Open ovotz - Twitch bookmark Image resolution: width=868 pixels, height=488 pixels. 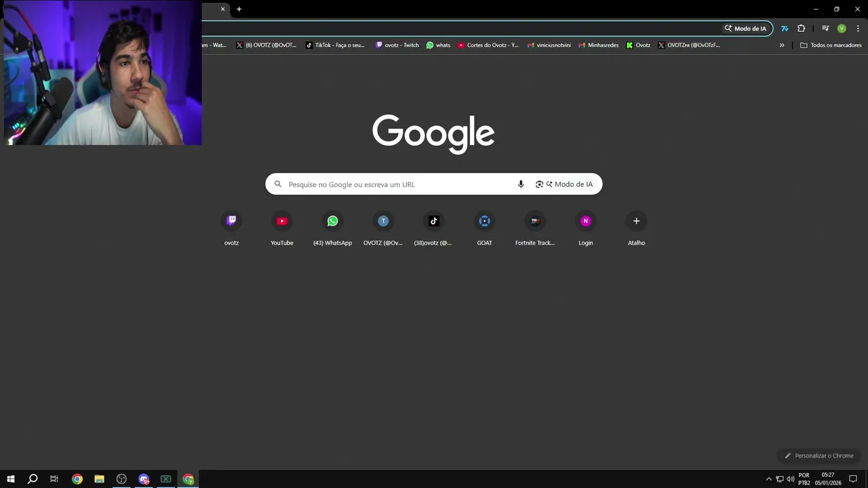[x=397, y=45]
